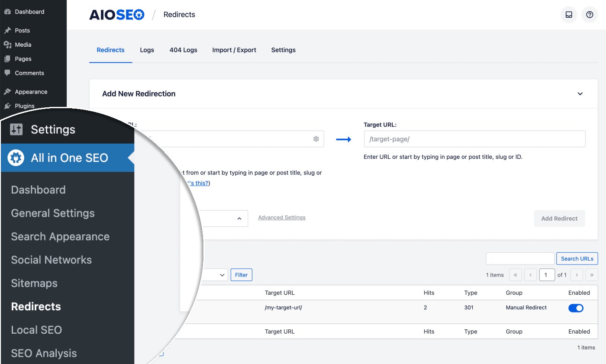Click the Comments bubble icon

coord(7,73)
